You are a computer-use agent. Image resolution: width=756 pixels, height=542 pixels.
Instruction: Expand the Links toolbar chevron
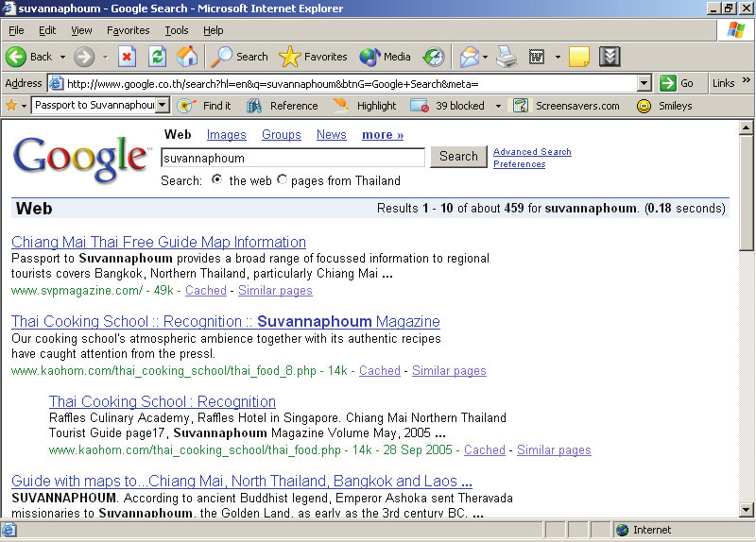click(x=746, y=80)
